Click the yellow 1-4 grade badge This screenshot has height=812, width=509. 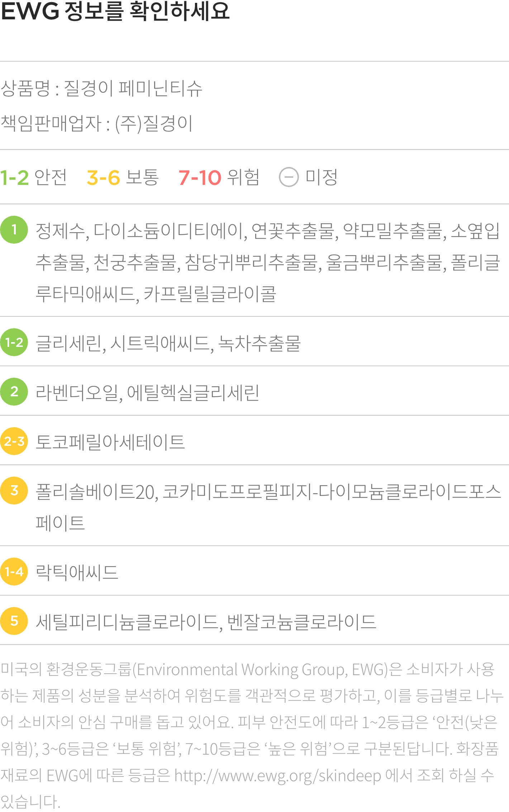coord(14,572)
